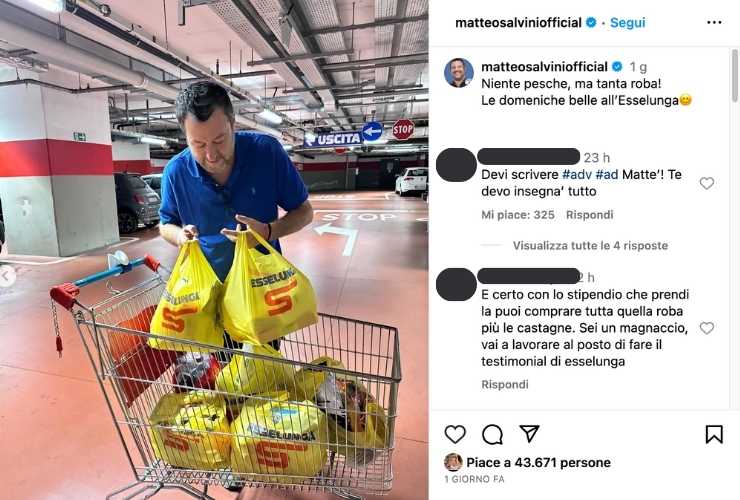The width and height of the screenshot is (740, 500).
Task: Open the #ad hashtag link
Action: tap(606, 175)
